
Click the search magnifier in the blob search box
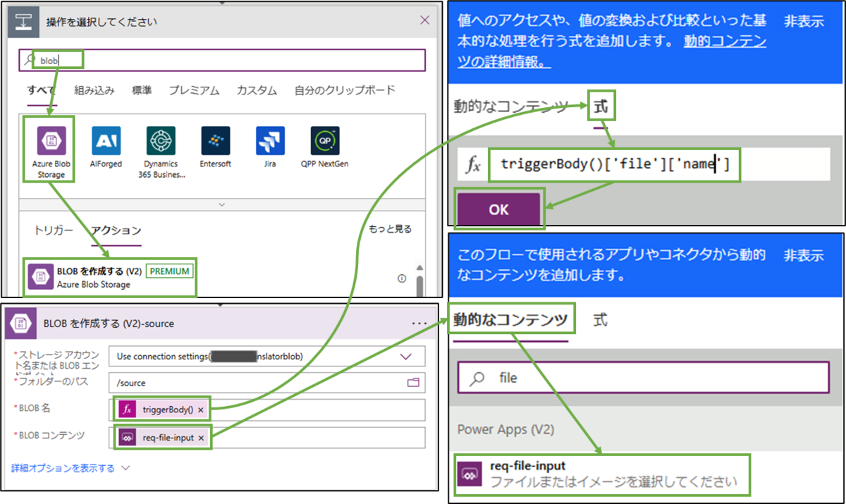(x=30, y=60)
